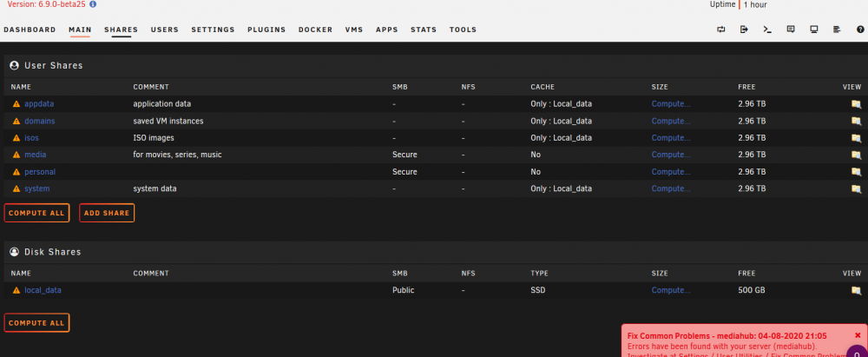Viewport: 868px width, 357px height.
Task: Browse the local_data disk share view icon
Action: coord(856,290)
